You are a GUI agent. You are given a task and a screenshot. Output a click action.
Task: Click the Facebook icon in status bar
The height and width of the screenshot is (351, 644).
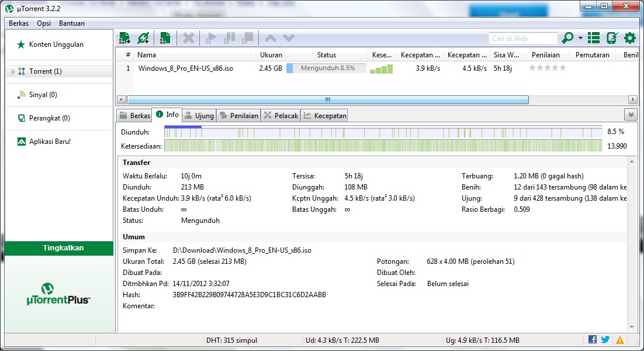(592, 339)
